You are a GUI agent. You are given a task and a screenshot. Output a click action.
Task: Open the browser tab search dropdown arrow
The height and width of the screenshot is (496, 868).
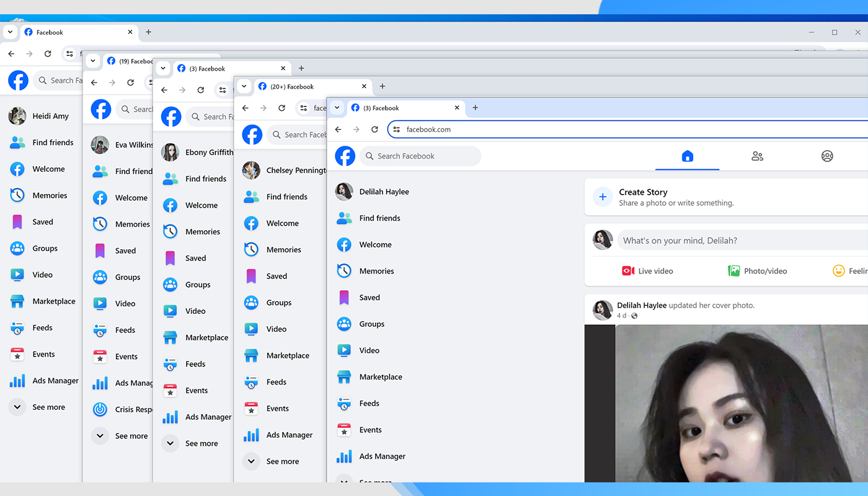[337, 107]
